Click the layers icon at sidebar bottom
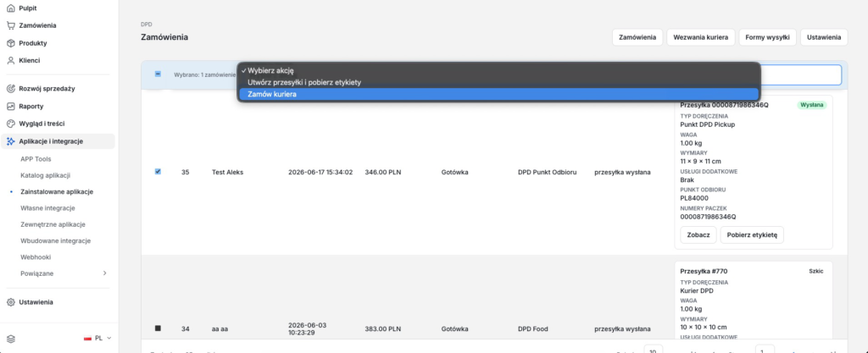This screenshot has width=868, height=353. point(10,338)
